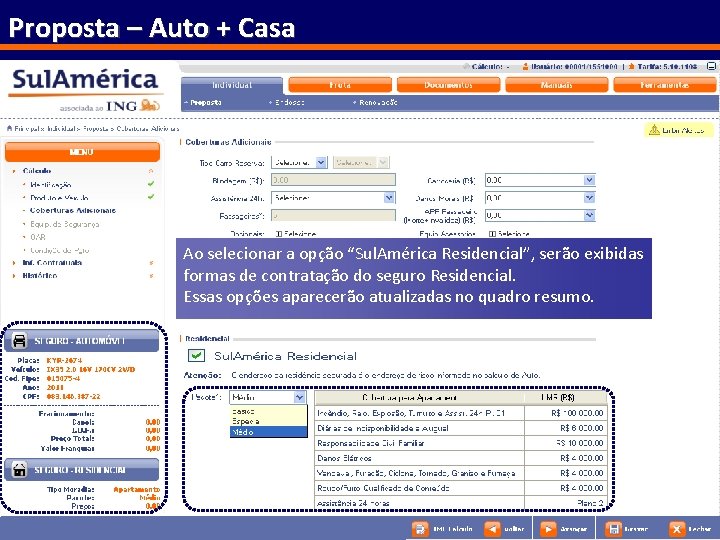Choose Básico in the Pacote list
This screenshot has height=540, width=720.
(269, 411)
